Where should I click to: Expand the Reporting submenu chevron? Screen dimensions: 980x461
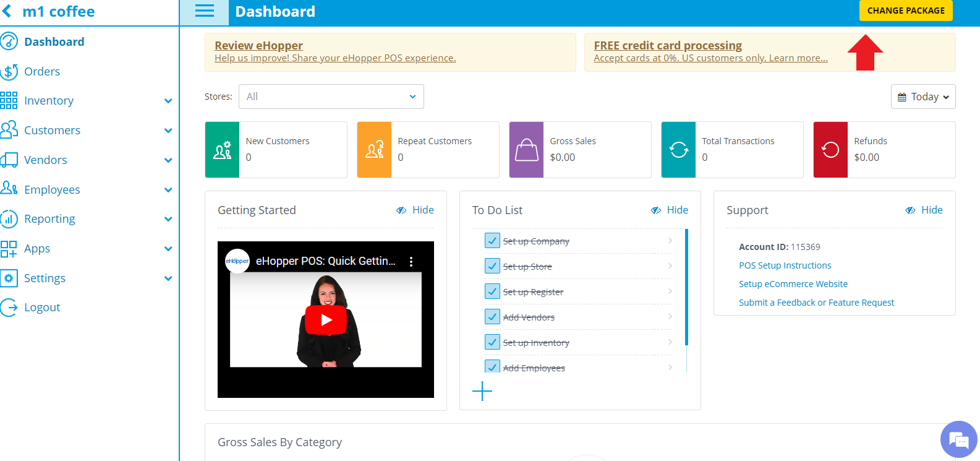click(x=168, y=219)
